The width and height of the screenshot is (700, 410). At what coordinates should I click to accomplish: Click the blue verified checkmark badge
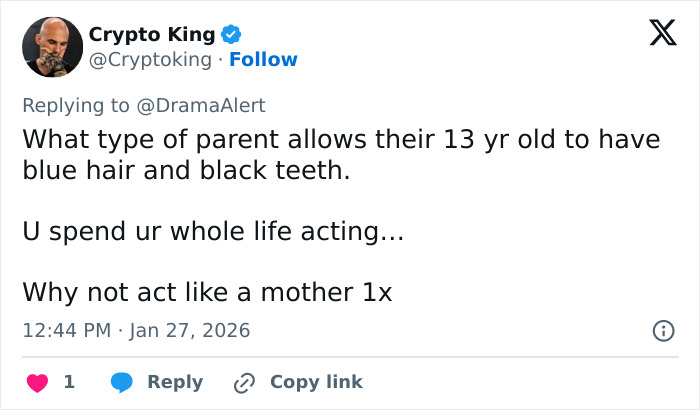click(231, 35)
